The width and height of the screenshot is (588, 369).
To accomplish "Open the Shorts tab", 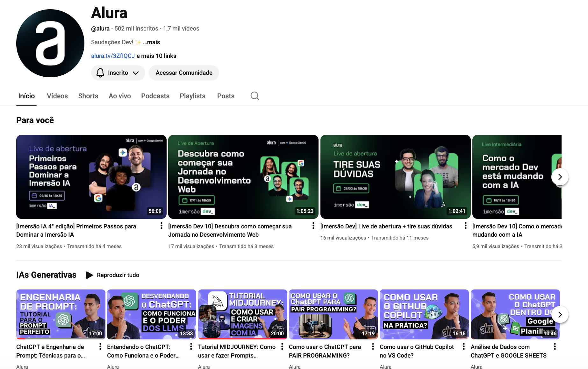I will point(88,96).
